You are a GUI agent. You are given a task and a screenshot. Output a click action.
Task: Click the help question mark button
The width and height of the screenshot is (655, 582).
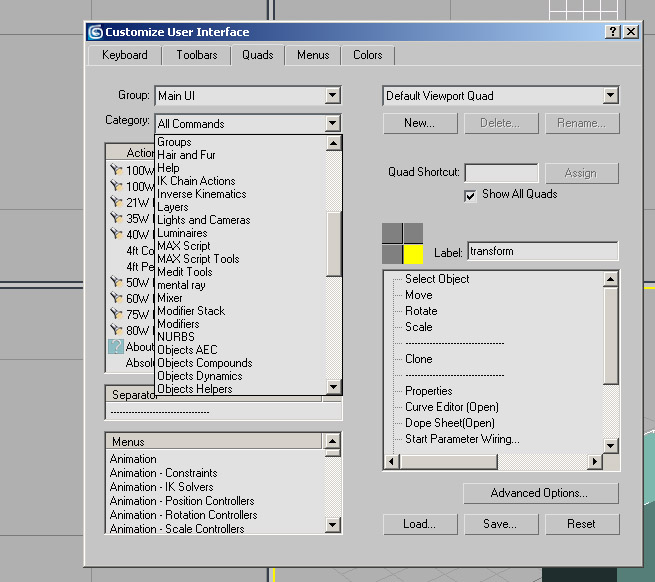612,32
